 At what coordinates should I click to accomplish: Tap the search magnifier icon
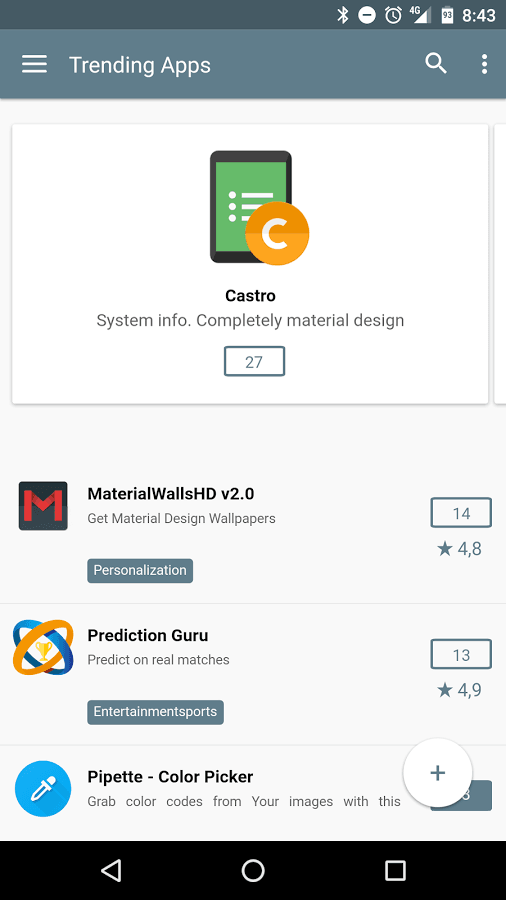(436, 64)
